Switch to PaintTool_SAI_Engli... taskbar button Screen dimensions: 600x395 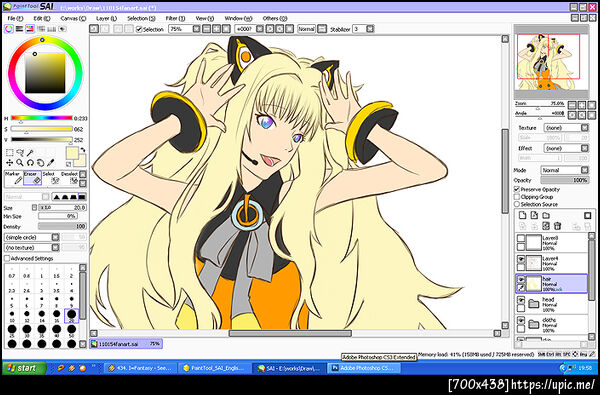(215, 368)
